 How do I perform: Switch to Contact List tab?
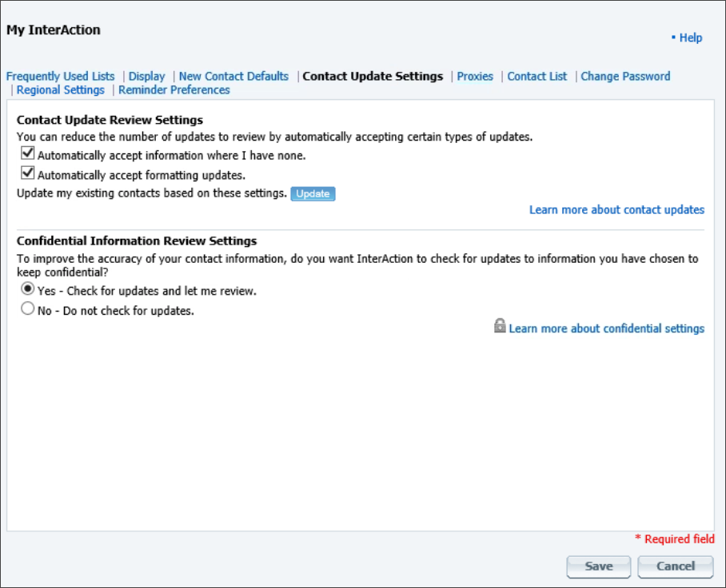click(x=537, y=77)
